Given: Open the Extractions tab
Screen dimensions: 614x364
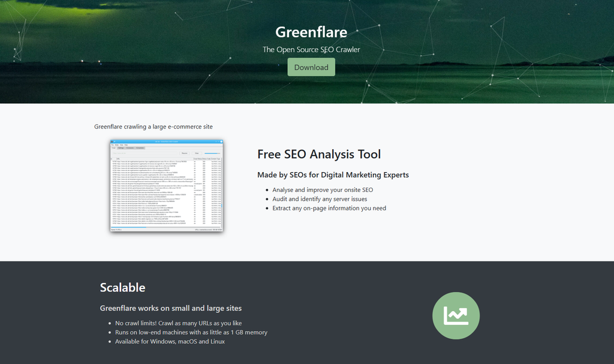Looking at the screenshot, I should click(140, 148).
